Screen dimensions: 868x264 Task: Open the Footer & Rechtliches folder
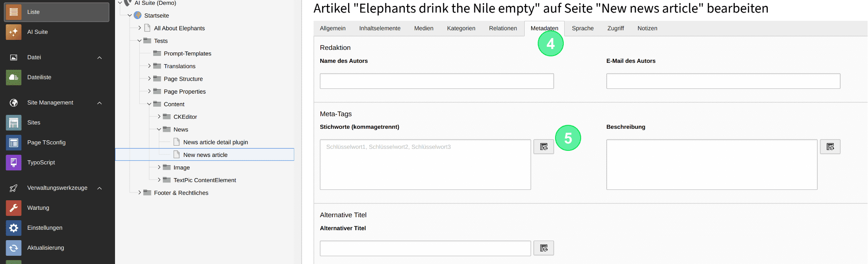coord(181,193)
